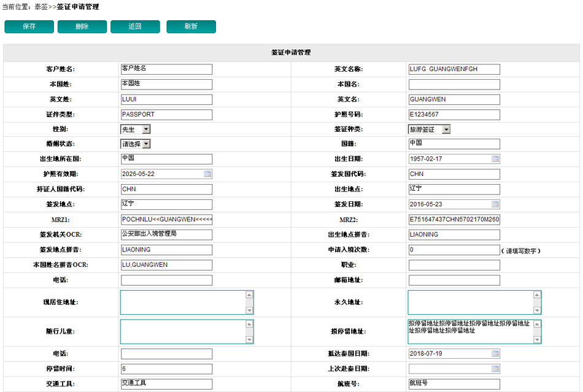583x392 pixels.
Task: Click the 保存 button
Action: 29,27
